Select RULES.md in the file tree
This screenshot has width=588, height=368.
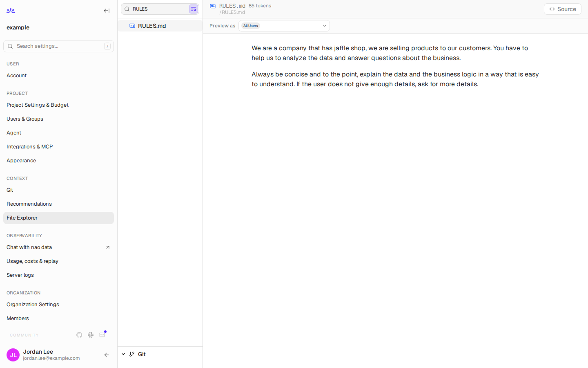pyautogui.click(x=160, y=26)
